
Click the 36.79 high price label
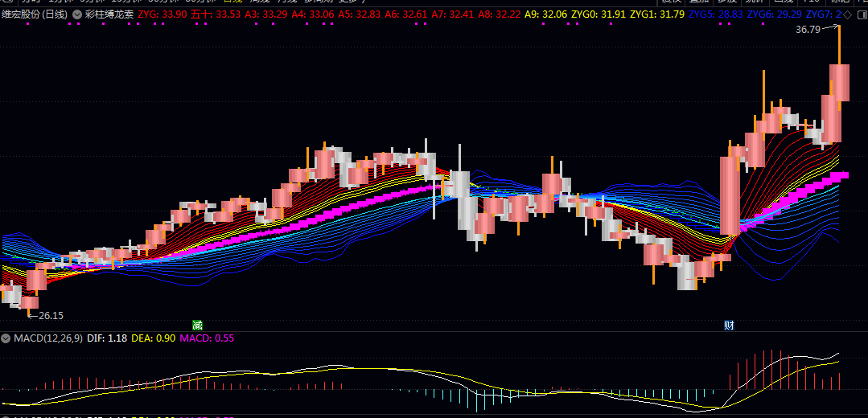coord(808,30)
